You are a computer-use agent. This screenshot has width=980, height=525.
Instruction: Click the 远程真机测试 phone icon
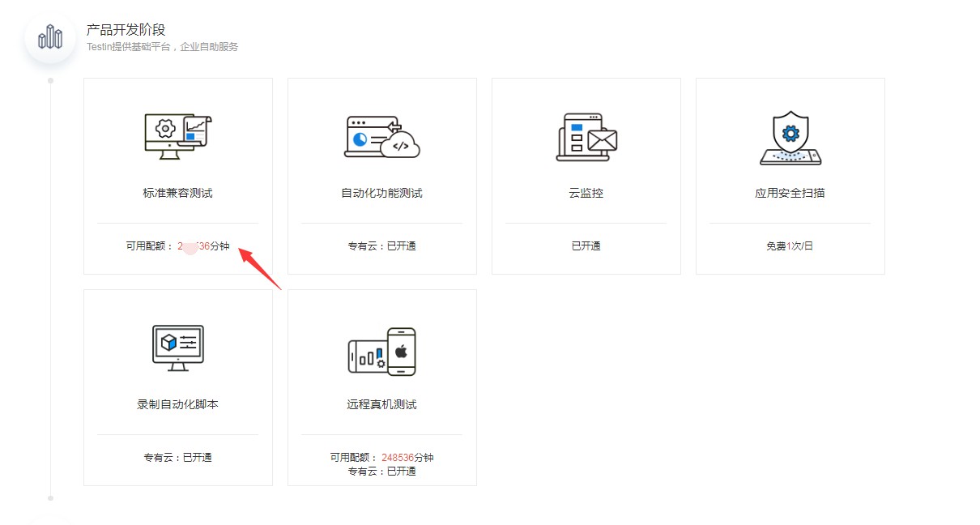[382, 351]
